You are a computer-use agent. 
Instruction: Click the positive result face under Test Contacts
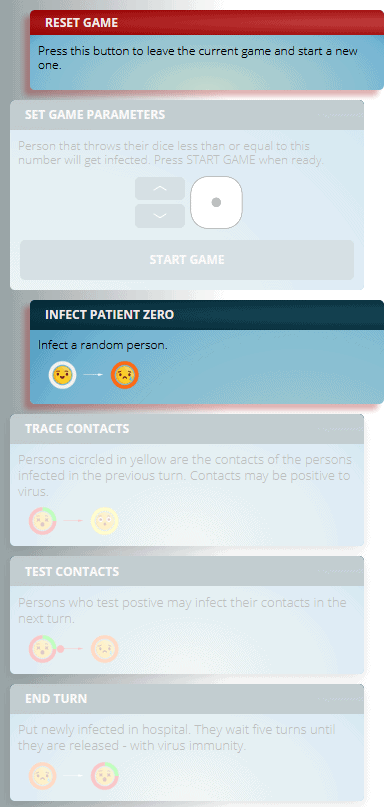pos(105,649)
